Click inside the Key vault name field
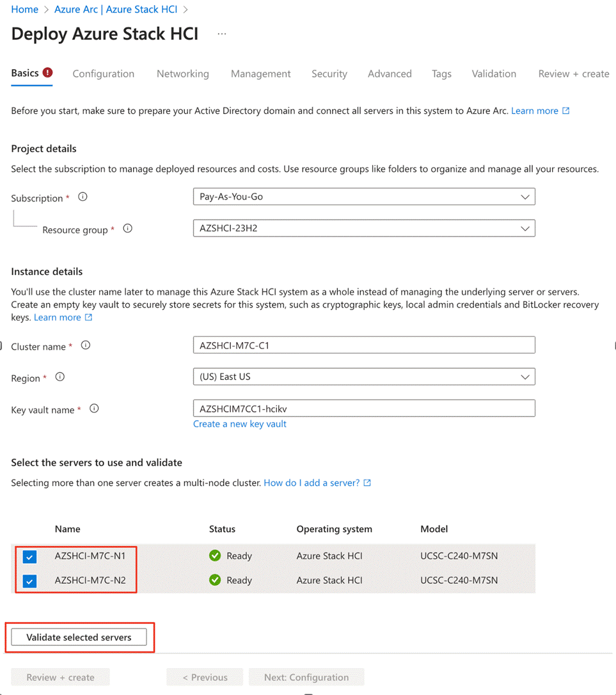Screen dimensions: 616x695 364,408
